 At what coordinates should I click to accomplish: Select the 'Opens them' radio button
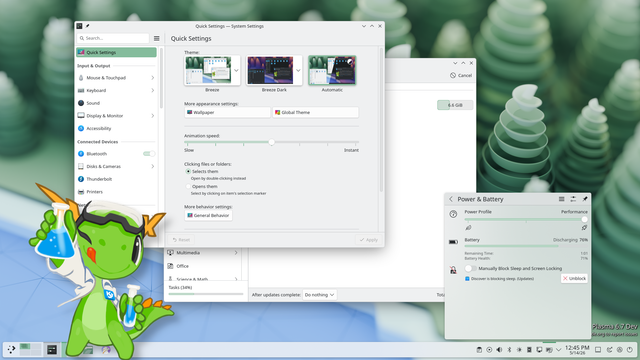pos(188,186)
